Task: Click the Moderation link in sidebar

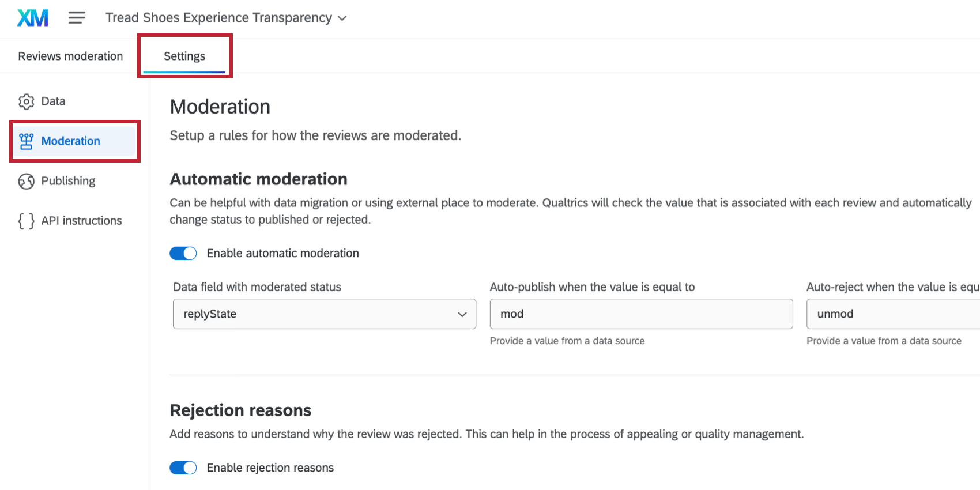Action: [x=70, y=141]
